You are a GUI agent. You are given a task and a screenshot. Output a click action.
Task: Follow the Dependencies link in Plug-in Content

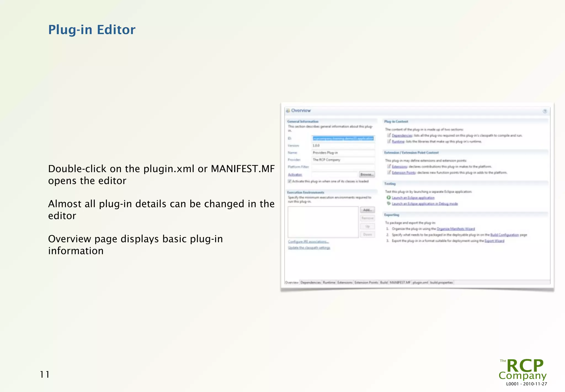(402, 135)
